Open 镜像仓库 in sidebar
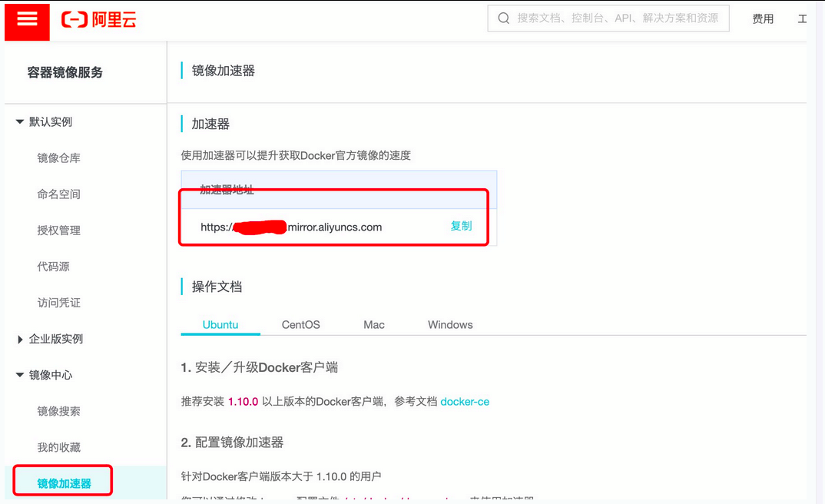This screenshot has width=825, height=504. click(x=59, y=157)
